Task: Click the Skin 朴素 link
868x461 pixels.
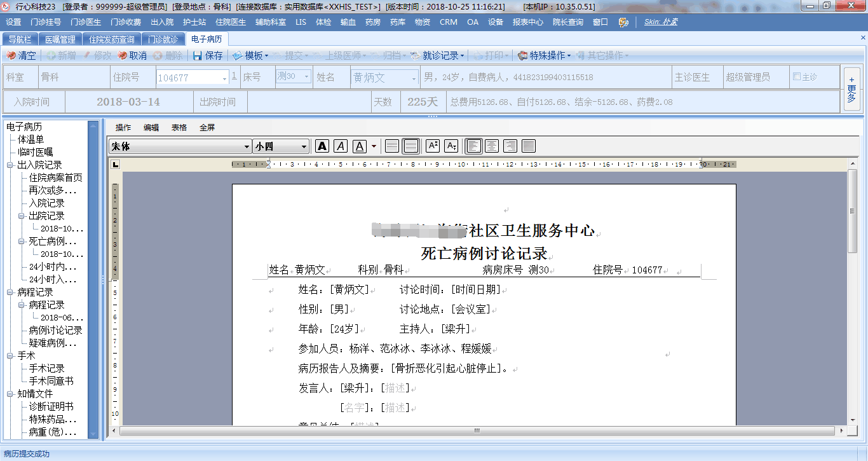Action: tap(661, 22)
